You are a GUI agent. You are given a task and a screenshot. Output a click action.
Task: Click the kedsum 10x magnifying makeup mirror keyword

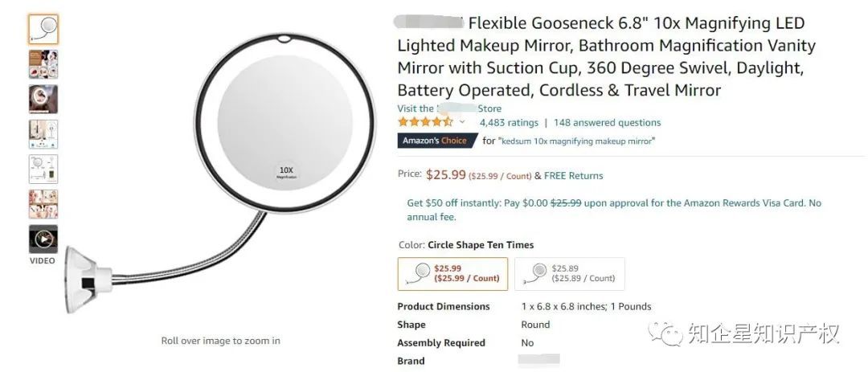(578, 141)
